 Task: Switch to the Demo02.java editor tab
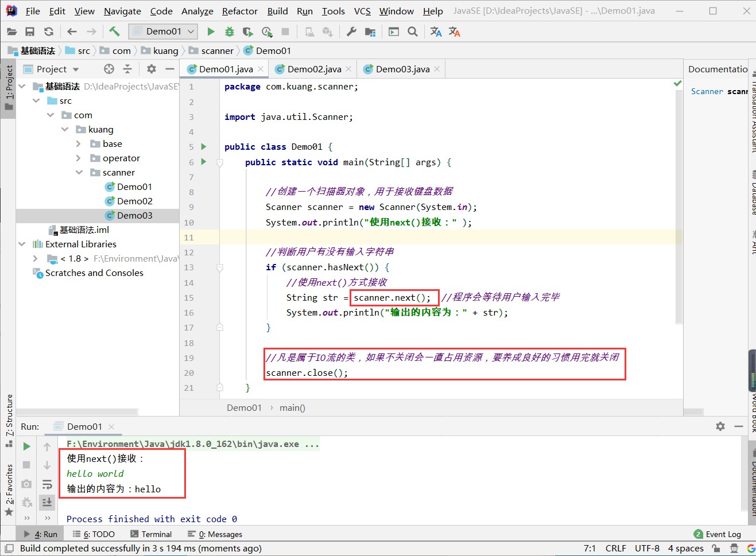click(314, 69)
